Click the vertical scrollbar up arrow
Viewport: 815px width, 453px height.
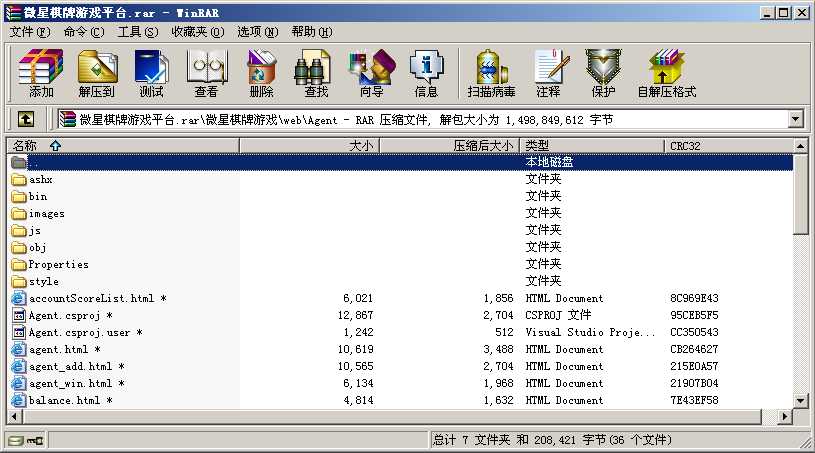[800, 146]
